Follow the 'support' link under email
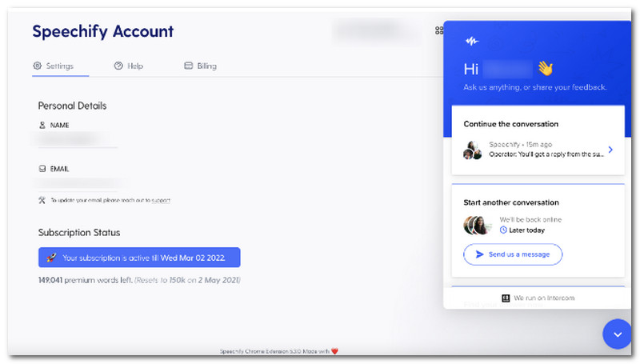 coord(161,200)
